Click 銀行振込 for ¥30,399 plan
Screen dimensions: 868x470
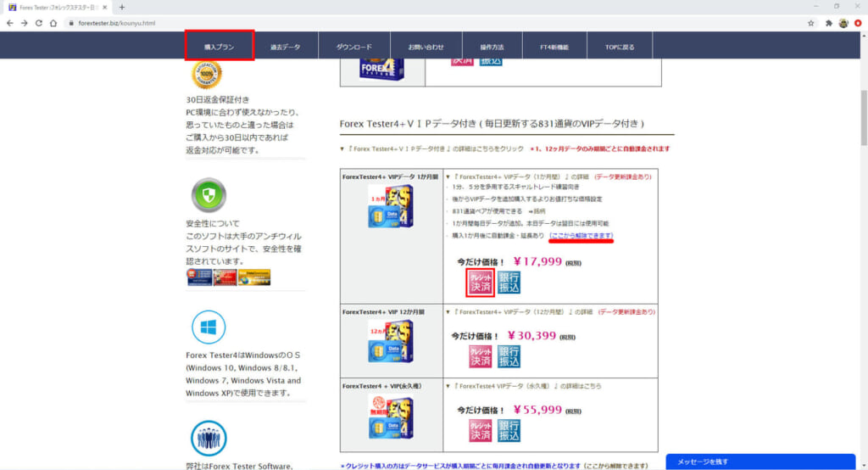pyautogui.click(x=509, y=356)
